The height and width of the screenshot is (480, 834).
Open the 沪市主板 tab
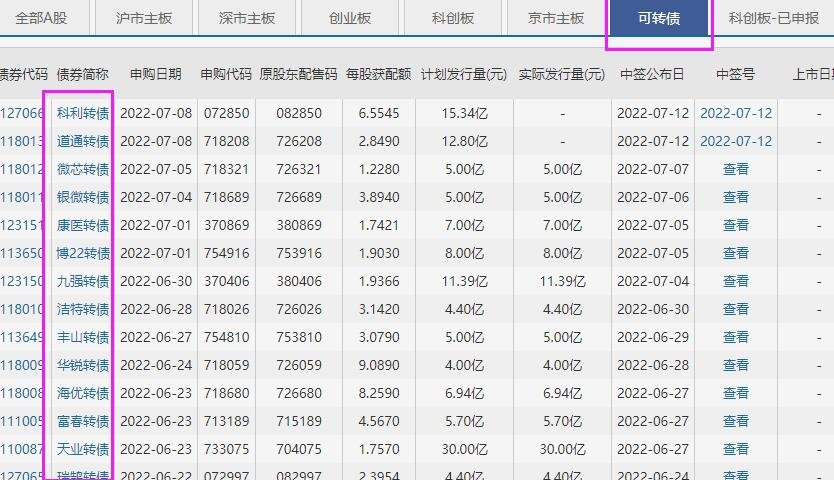[x=144, y=18]
